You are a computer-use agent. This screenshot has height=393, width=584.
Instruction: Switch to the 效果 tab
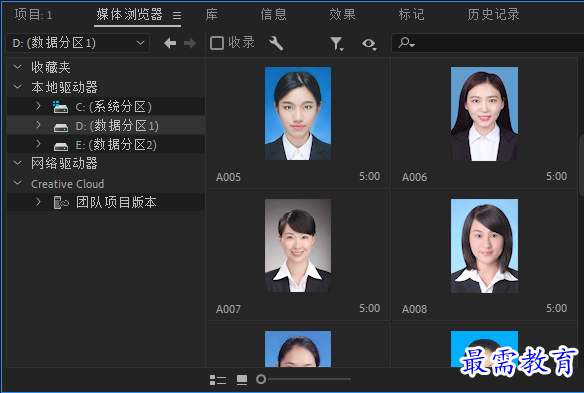(342, 15)
